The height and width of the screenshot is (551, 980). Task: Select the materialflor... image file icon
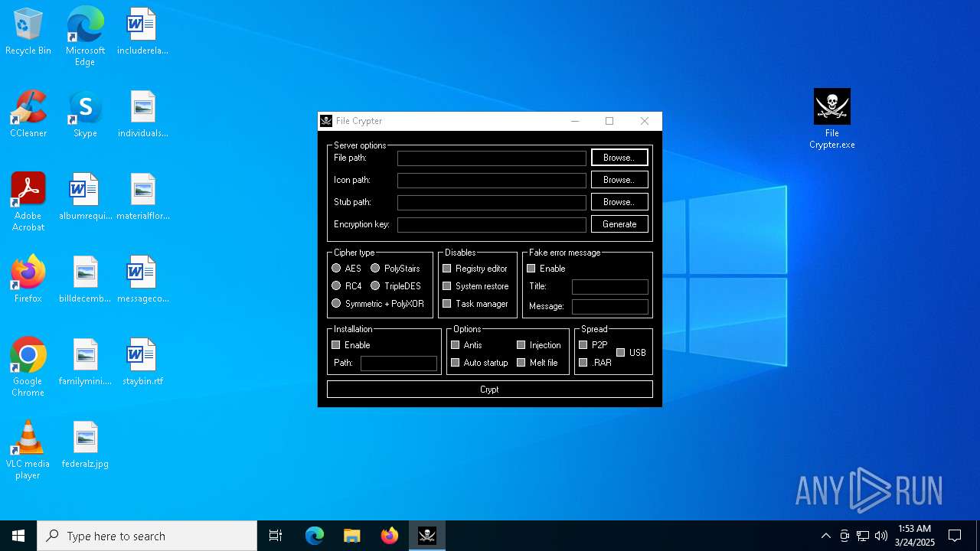click(x=142, y=197)
